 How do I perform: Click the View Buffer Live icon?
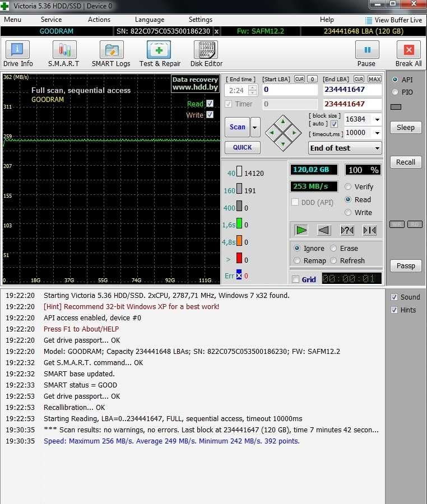369,20
